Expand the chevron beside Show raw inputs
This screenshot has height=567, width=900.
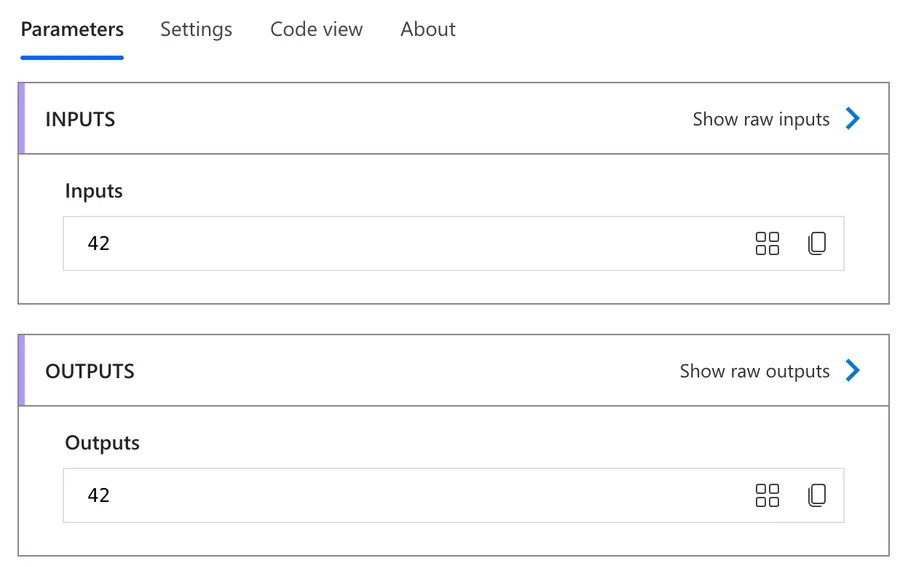(x=853, y=119)
